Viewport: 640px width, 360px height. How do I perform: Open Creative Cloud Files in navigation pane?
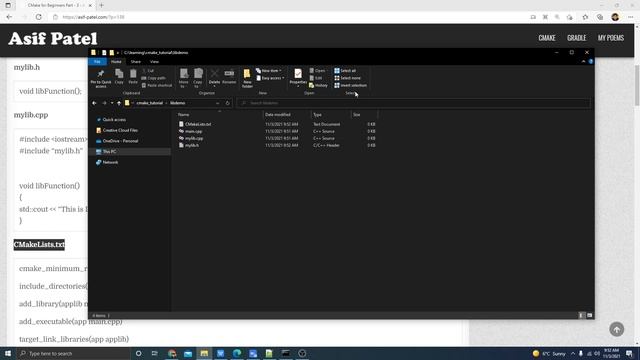tap(120, 130)
